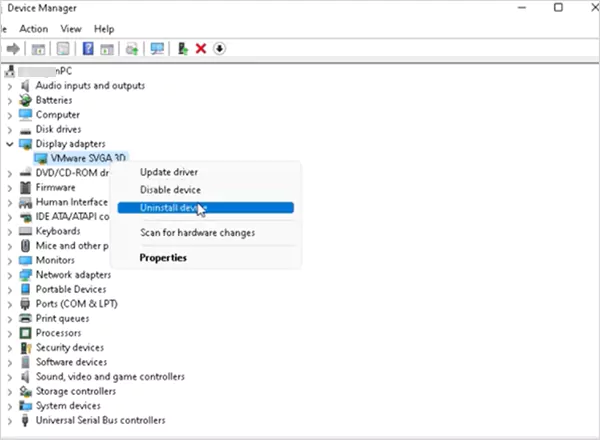Expand the Keyboards node
600x440 pixels.
point(10,232)
